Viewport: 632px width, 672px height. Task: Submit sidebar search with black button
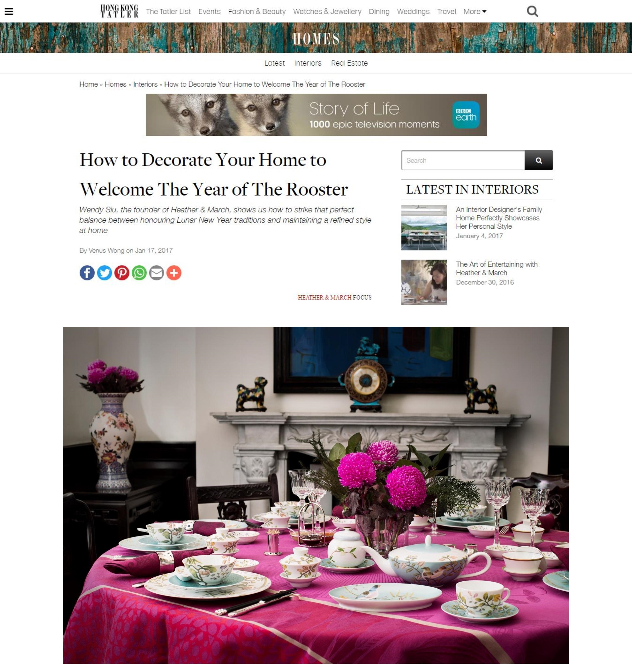coord(538,160)
